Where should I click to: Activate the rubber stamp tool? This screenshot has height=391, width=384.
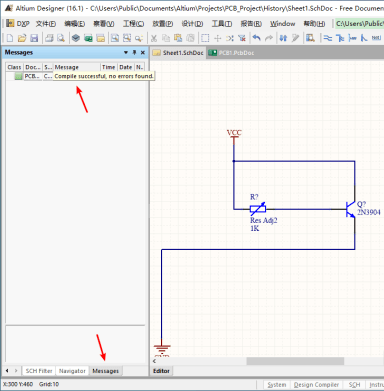[190, 38]
